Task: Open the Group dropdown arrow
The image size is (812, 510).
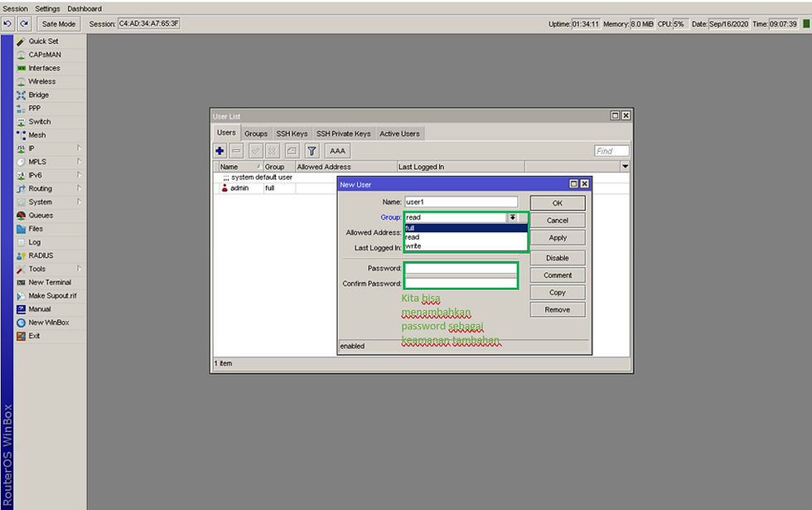Action: click(512, 217)
